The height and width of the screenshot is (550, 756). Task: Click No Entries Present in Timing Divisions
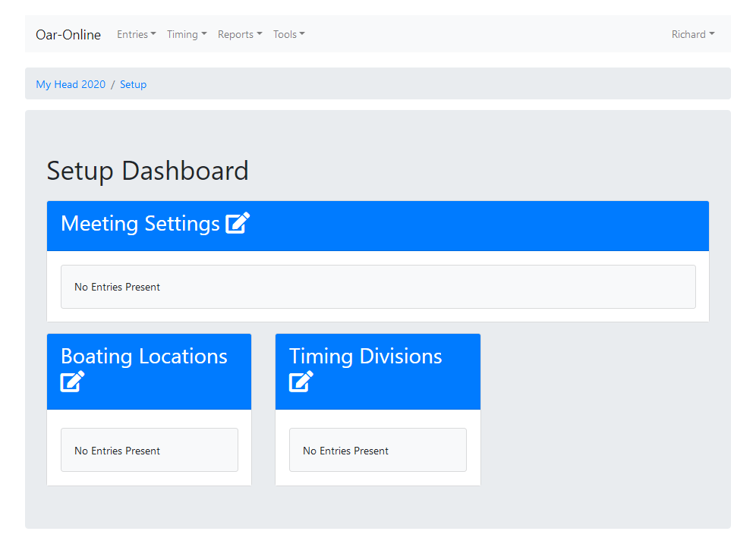tap(345, 451)
